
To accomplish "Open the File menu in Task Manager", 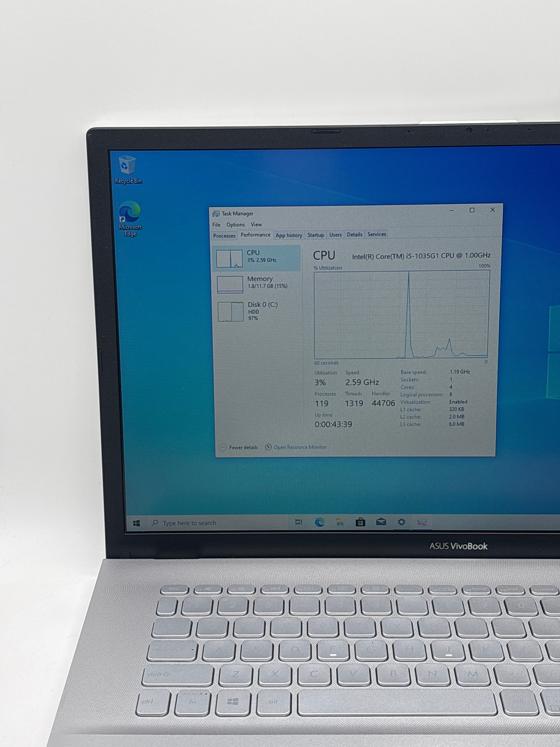I will [216, 225].
